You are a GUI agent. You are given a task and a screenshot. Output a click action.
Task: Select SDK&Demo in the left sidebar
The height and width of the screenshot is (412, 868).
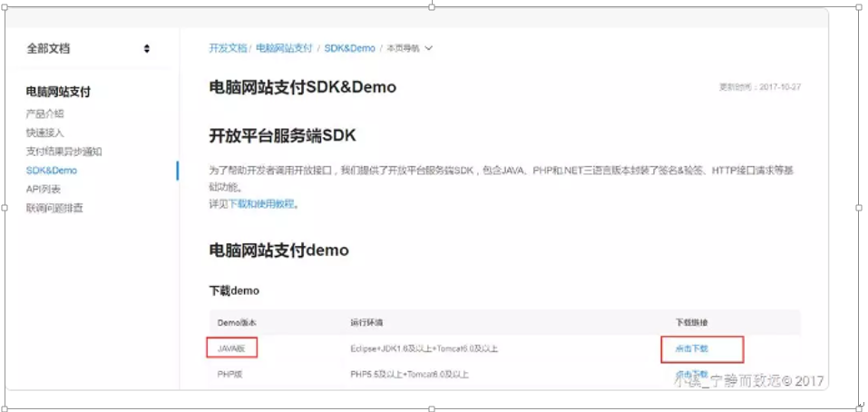[52, 171]
